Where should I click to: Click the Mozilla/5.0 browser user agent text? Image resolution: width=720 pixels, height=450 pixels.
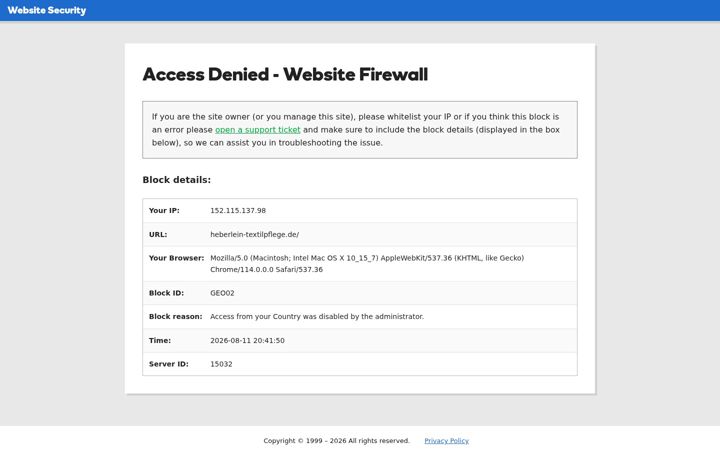(367, 264)
